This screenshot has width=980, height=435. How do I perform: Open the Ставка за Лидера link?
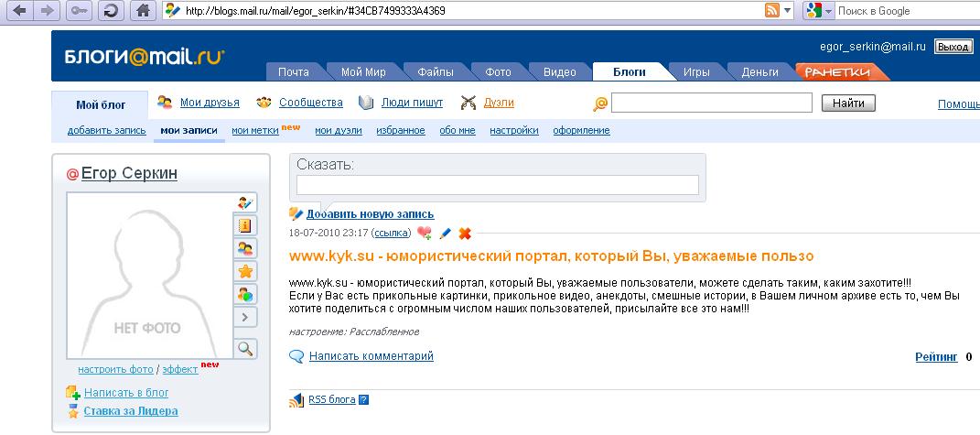click(x=131, y=411)
